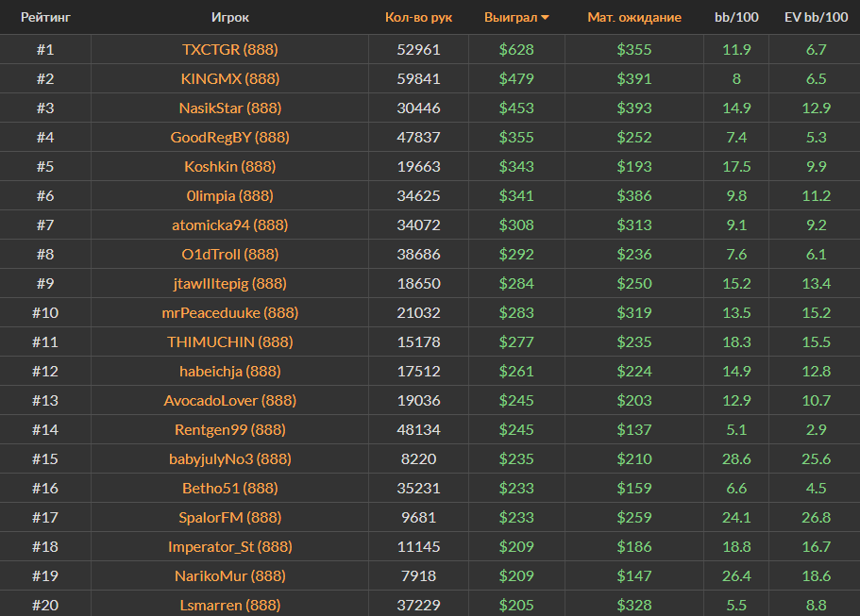This screenshot has height=616, width=860.
Task: Open player TXCTGR (888) profile
Action: tap(229, 49)
